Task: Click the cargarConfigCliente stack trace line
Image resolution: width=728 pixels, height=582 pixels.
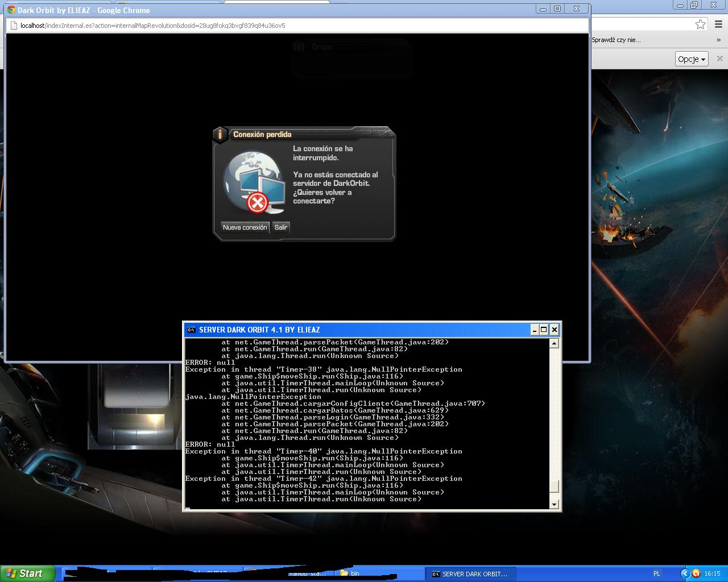Action: [353, 404]
